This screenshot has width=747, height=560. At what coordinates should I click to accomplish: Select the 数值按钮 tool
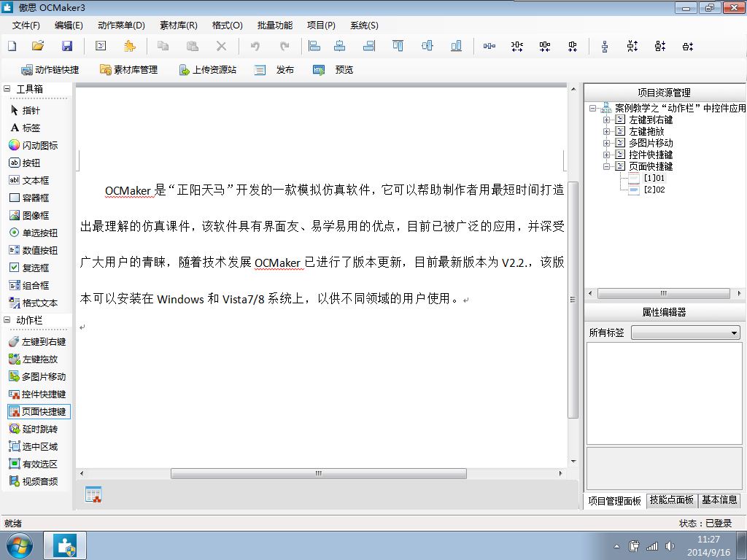point(34,251)
